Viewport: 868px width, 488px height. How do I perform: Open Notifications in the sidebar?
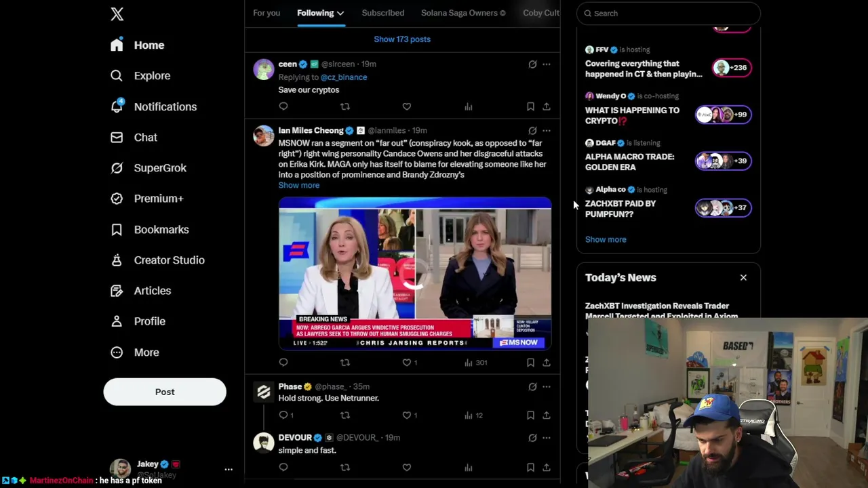pyautogui.click(x=153, y=106)
